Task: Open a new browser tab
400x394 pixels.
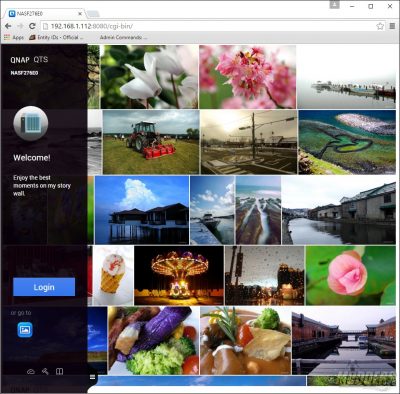Action: 93,14
